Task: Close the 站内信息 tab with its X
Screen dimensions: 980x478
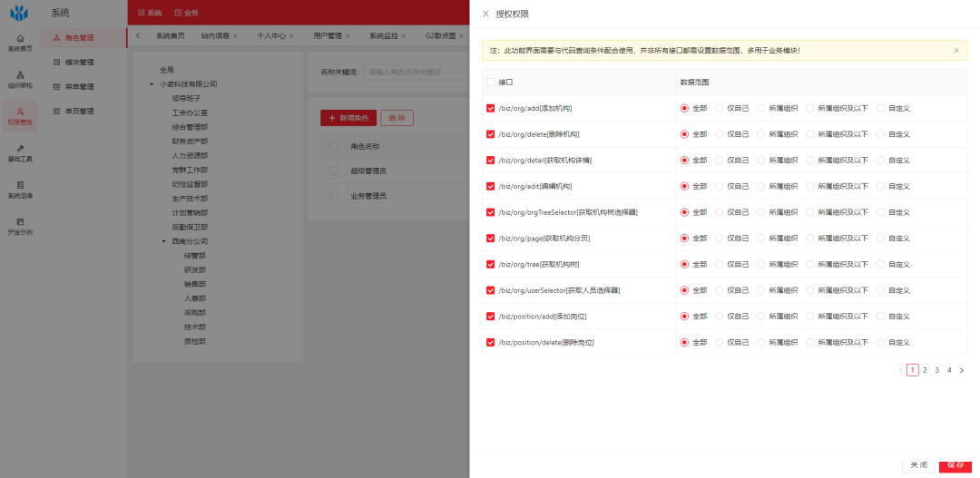Action: [x=235, y=36]
